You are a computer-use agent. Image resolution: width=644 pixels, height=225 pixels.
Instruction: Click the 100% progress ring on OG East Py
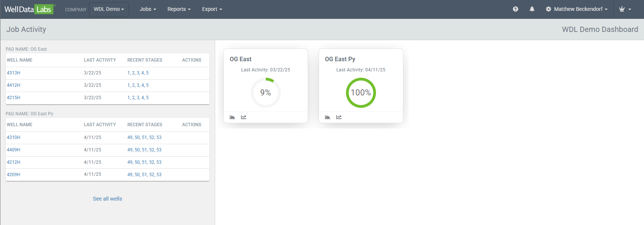coord(361,93)
